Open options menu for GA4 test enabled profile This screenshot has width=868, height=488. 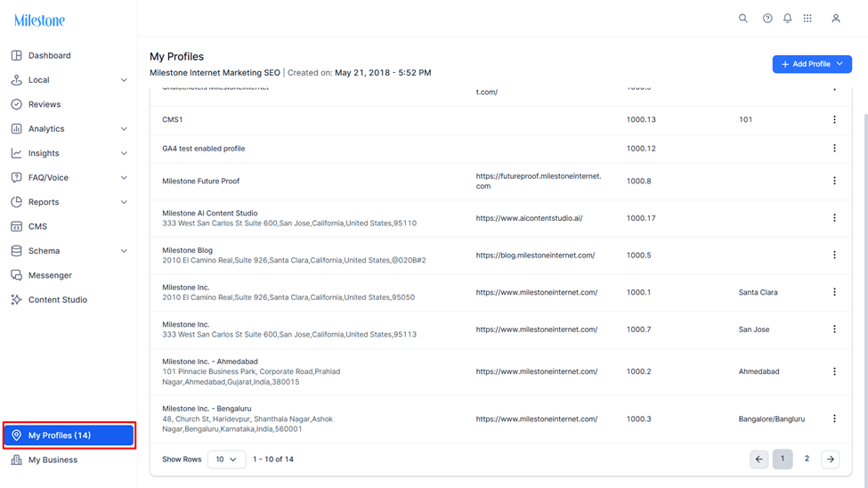(834, 149)
